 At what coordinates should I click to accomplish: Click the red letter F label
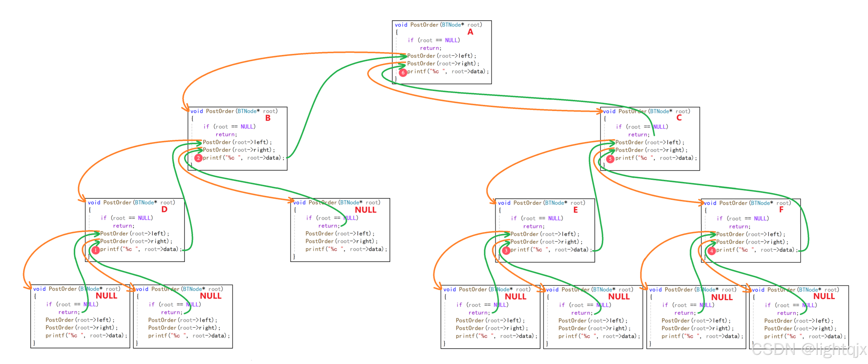tap(781, 209)
